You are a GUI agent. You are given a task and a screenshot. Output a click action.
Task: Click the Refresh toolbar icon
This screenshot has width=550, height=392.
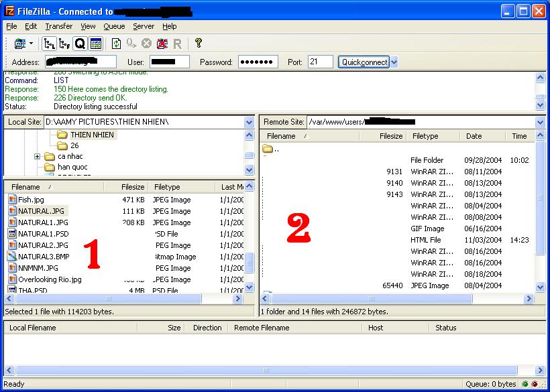(117, 44)
